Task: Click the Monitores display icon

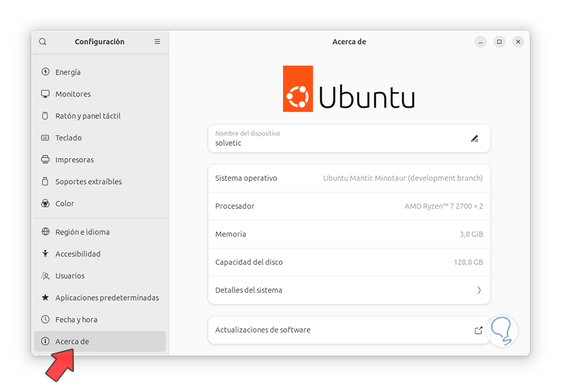Action: click(45, 94)
